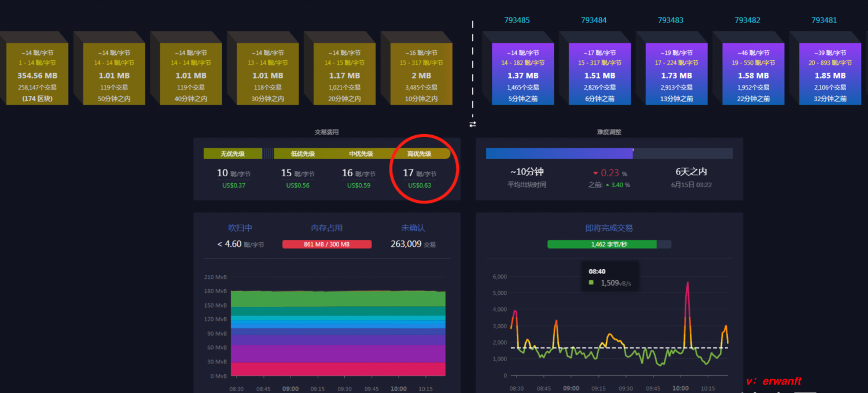Screen dimensions: 868x393
Task: Open block height 793483
Action: click(671, 20)
